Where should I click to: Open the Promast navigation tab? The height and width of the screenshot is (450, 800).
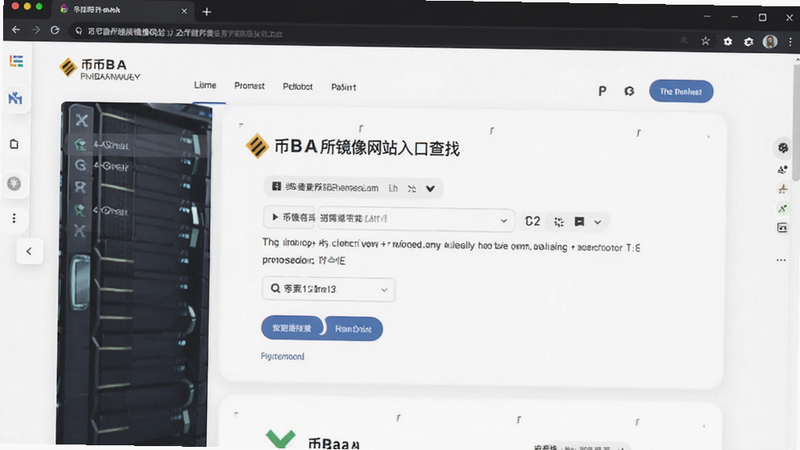coord(249,86)
